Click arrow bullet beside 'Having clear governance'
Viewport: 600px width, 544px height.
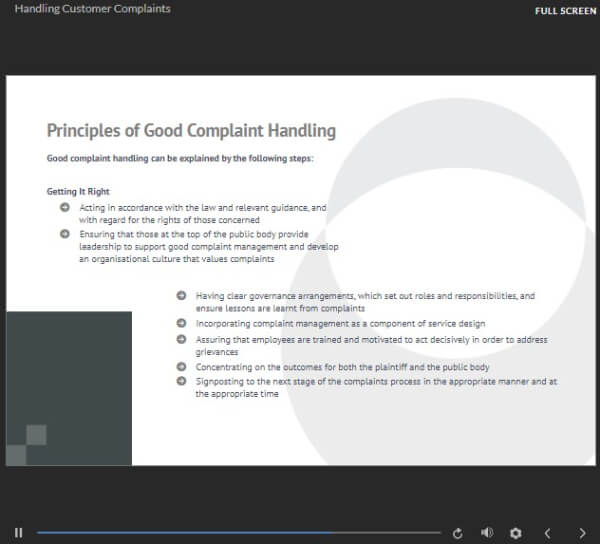click(x=181, y=296)
